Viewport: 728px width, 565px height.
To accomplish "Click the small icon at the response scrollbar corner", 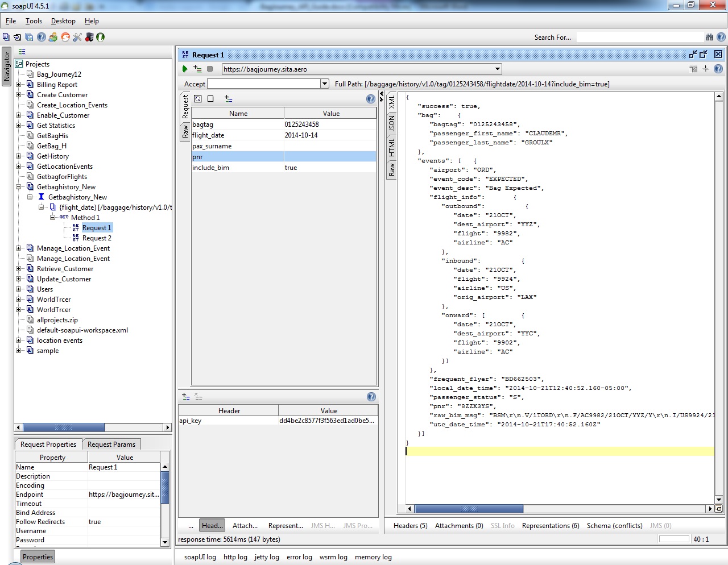I will tap(719, 509).
